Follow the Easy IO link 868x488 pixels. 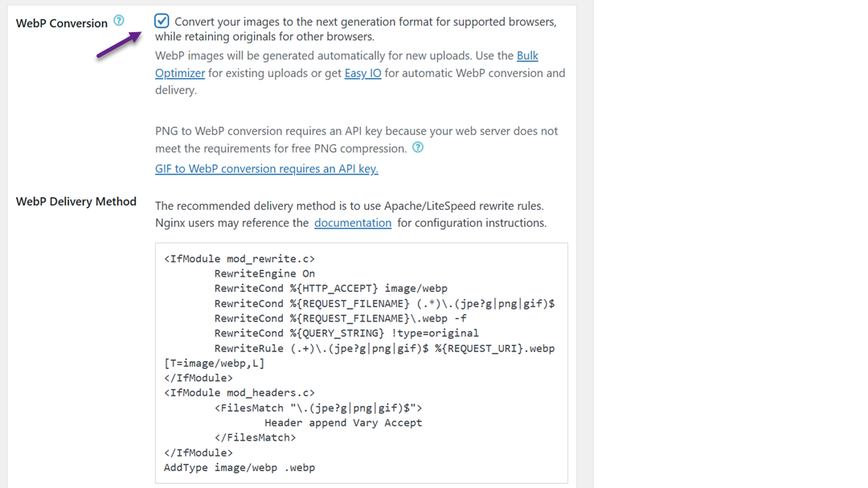coord(362,73)
